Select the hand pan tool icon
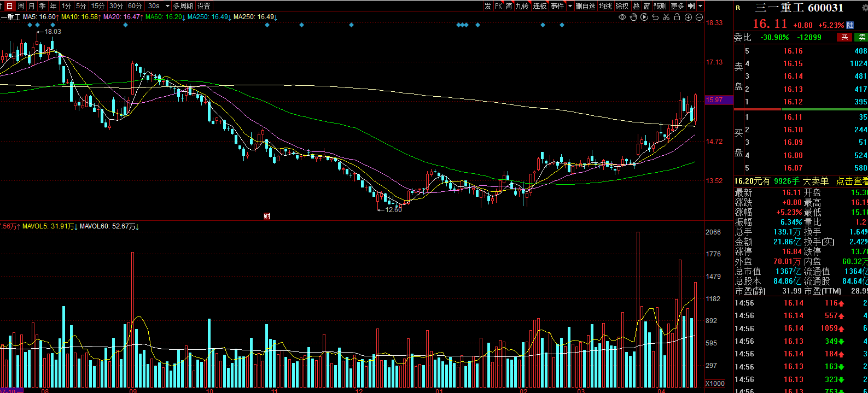Viewport: 868px width, 393px height. 633,17
